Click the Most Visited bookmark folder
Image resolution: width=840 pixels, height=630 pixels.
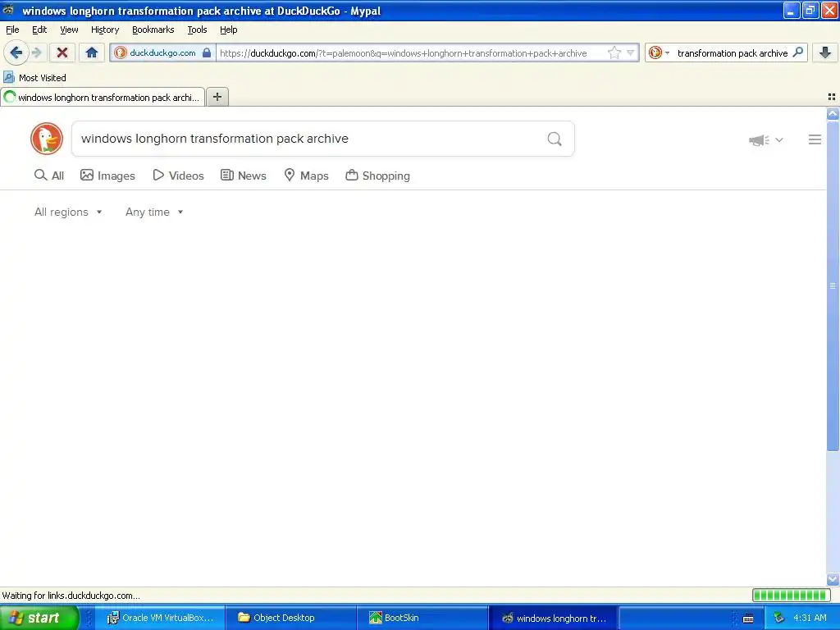tap(34, 78)
